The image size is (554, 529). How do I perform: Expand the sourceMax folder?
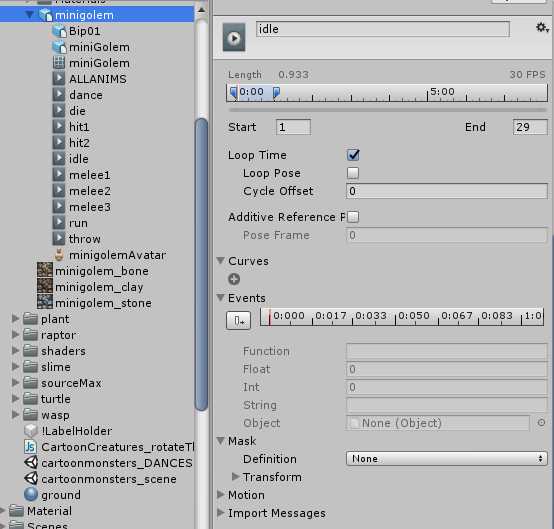point(15,383)
